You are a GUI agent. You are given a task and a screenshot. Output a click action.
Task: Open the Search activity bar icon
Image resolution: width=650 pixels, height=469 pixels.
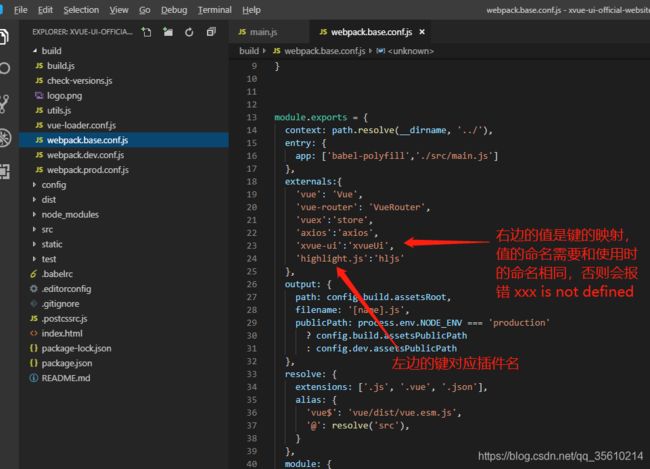click(5, 68)
